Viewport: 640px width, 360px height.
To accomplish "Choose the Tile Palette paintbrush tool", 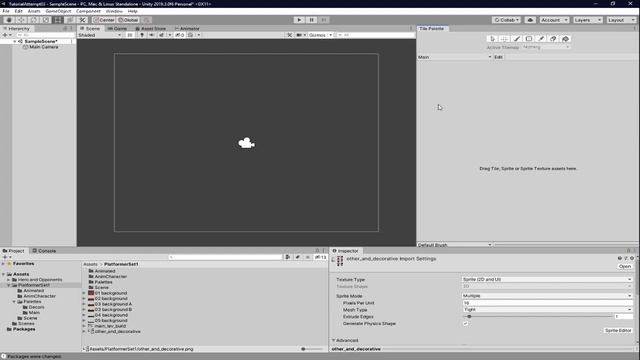I will (x=517, y=38).
